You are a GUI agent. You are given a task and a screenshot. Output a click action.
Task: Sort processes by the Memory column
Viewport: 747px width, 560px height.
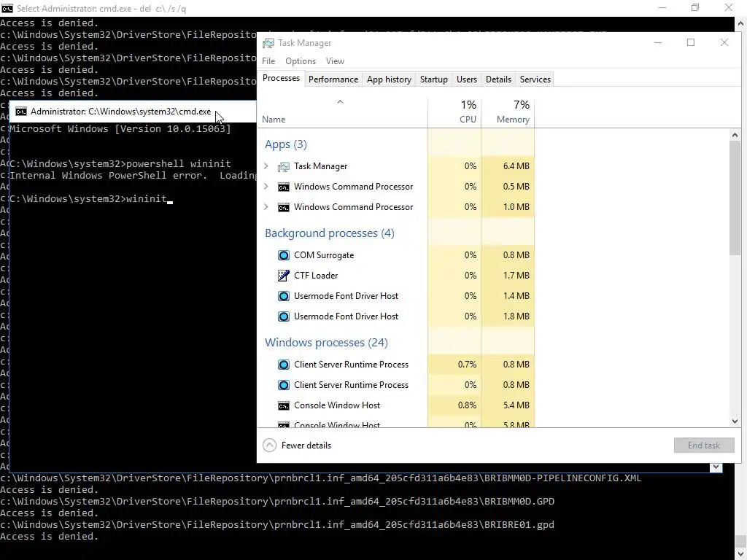508,112
